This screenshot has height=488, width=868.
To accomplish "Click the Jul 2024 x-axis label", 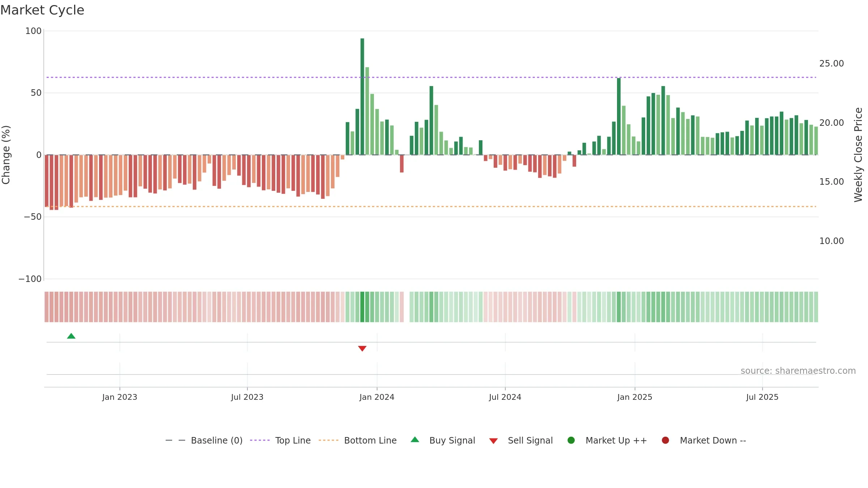I will [505, 397].
